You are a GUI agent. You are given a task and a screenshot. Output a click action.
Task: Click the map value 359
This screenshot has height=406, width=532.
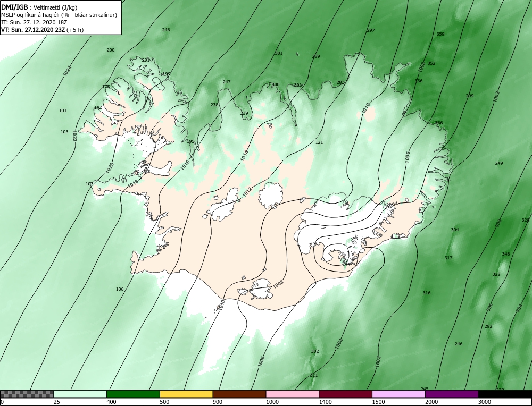click(x=440, y=34)
